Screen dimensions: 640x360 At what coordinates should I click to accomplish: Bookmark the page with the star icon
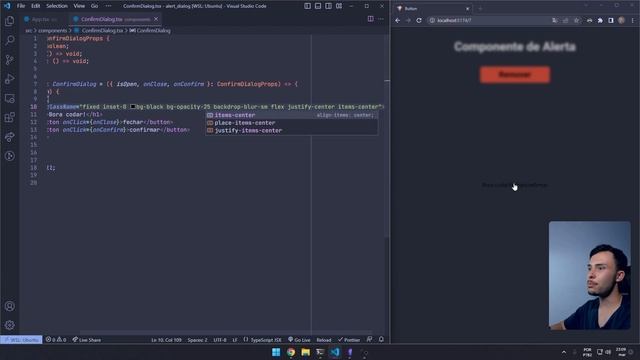[576, 20]
